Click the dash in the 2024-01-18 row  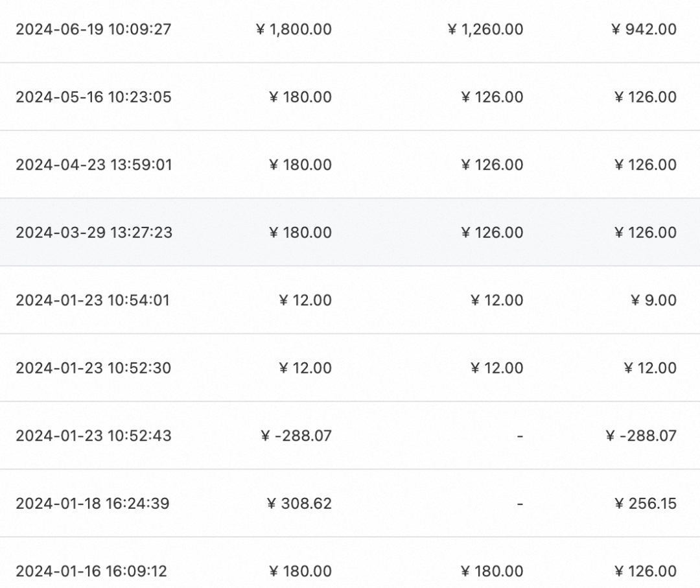tap(520, 503)
